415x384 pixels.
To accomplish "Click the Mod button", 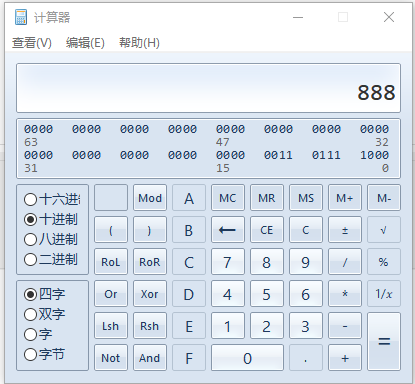I will (x=150, y=198).
